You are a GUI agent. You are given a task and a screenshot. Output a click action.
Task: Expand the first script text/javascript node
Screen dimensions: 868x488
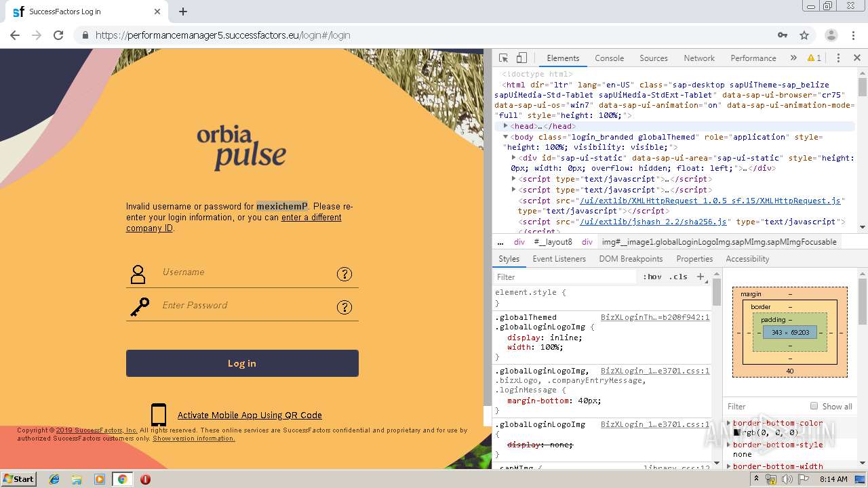pos(514,179)
